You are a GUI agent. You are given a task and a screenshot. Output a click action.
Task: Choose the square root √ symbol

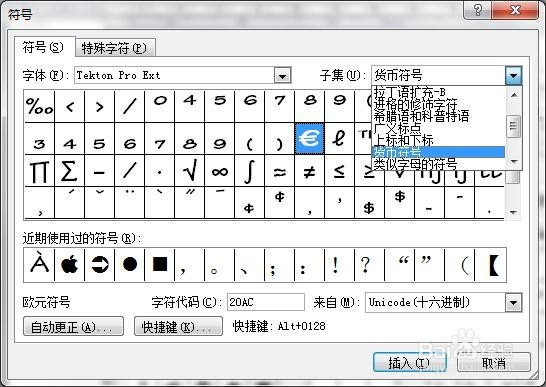(x=190, y=171)
